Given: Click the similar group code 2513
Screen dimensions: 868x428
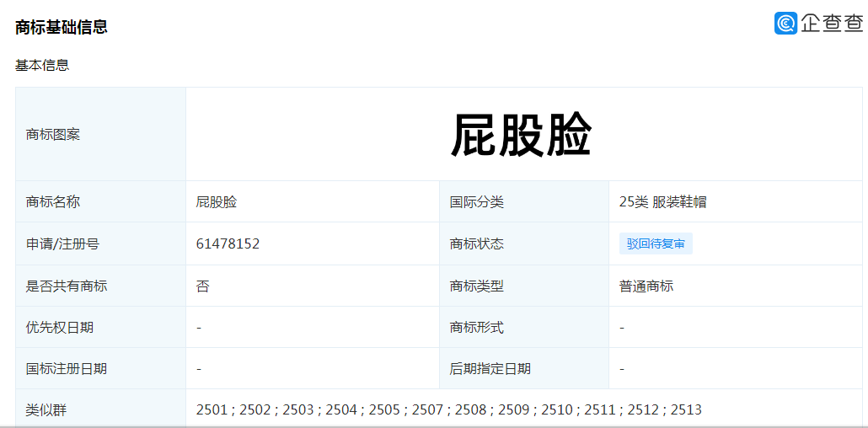Looking at the screenshot, I should pos(686,410).
